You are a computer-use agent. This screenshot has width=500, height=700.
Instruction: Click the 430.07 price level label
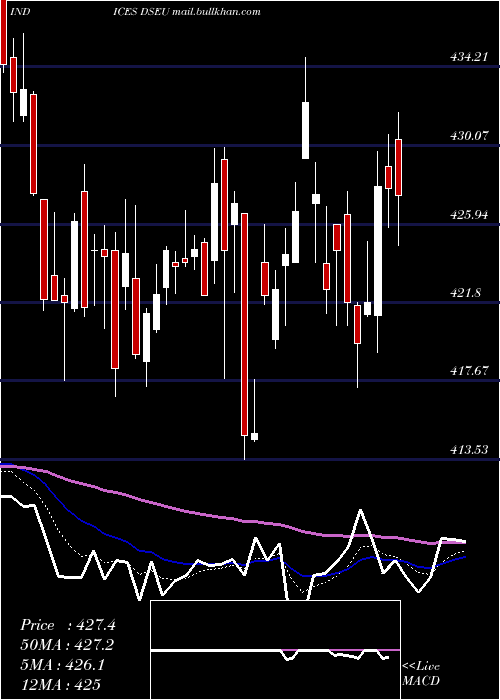click(469, 135)
